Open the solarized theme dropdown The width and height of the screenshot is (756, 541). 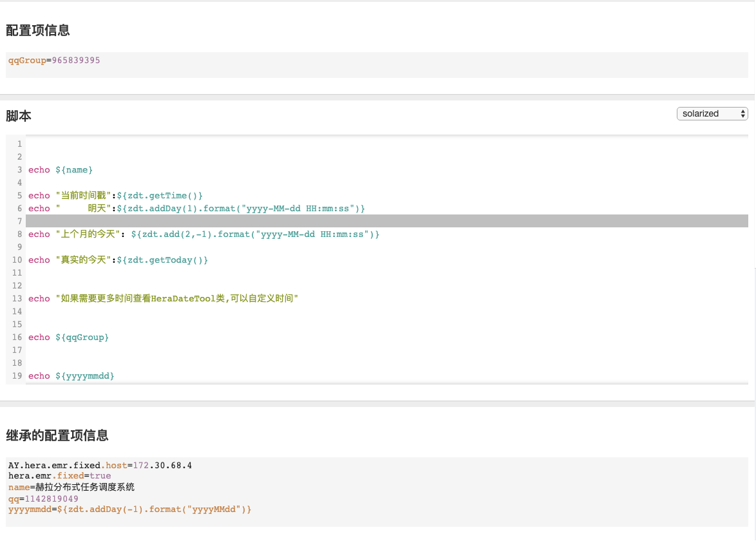712,114
